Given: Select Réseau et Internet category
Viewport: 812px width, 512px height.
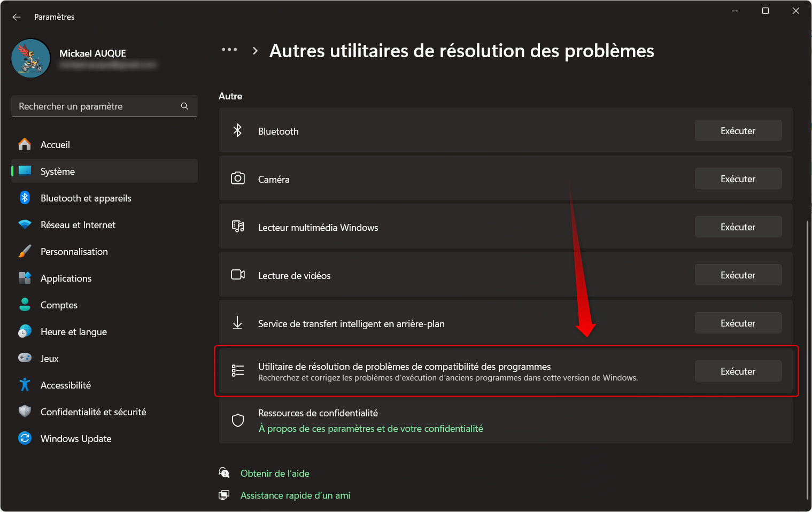Looking at the screenshot, I should coord(78,225).
